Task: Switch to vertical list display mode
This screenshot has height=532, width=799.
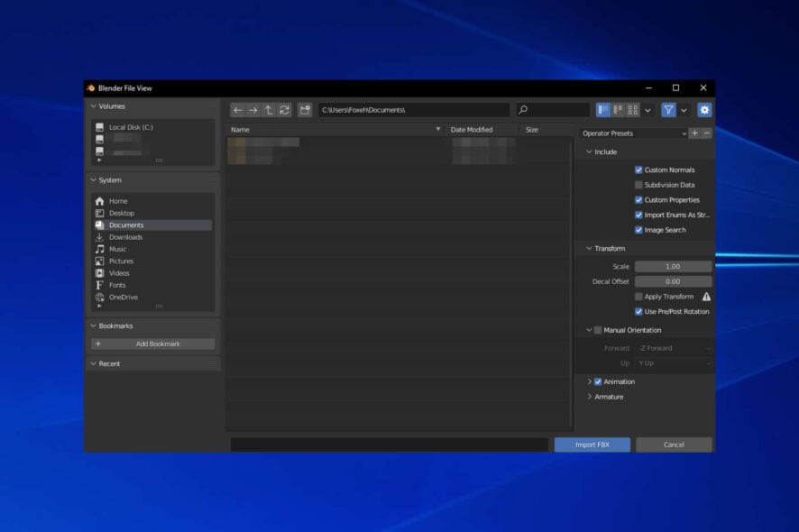Action: [602, 110]
